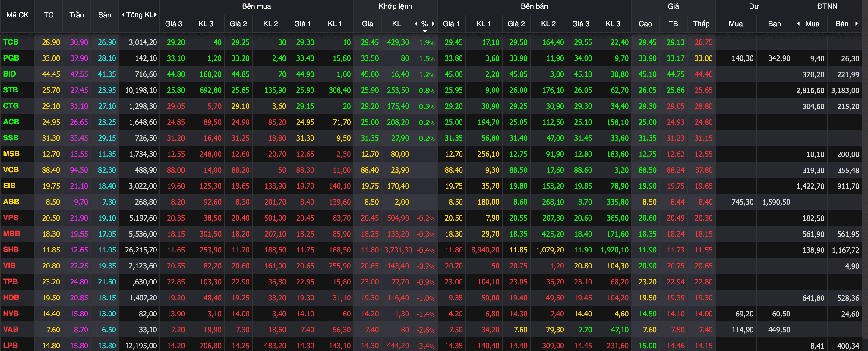Sort by the TC column header
Image resolution: width=868 pixels, height=351 pixels.
(x=49, y=15)
